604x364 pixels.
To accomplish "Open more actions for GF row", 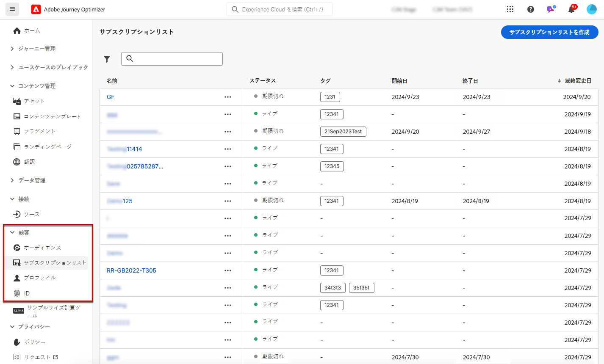I will click(x=228, y=97).
